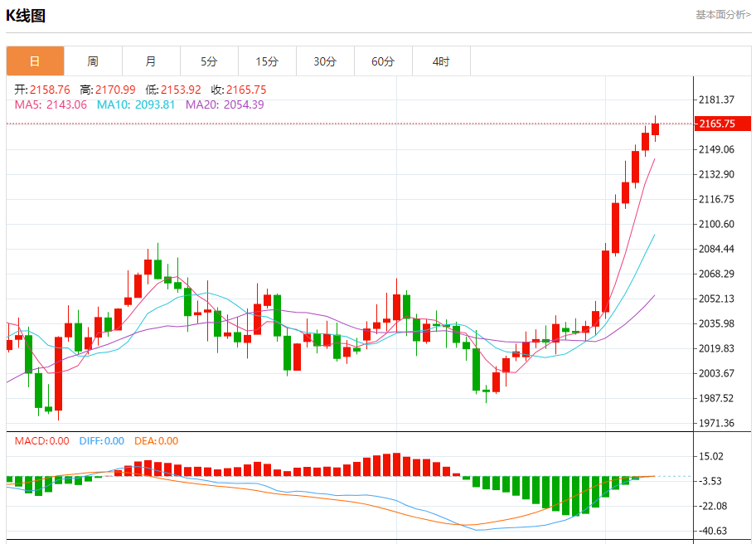Click the red 2165.75 current price label
756x544 pixels.
click(x=723, y=124)
